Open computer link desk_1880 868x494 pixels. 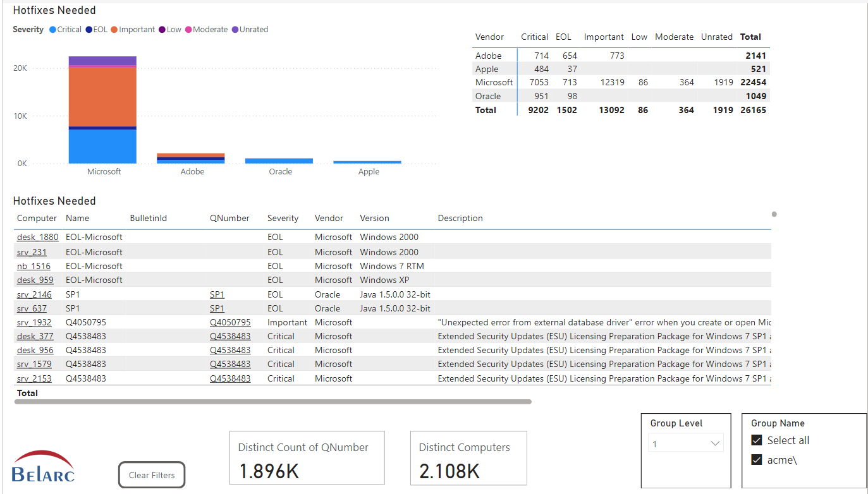pos(37,238)
